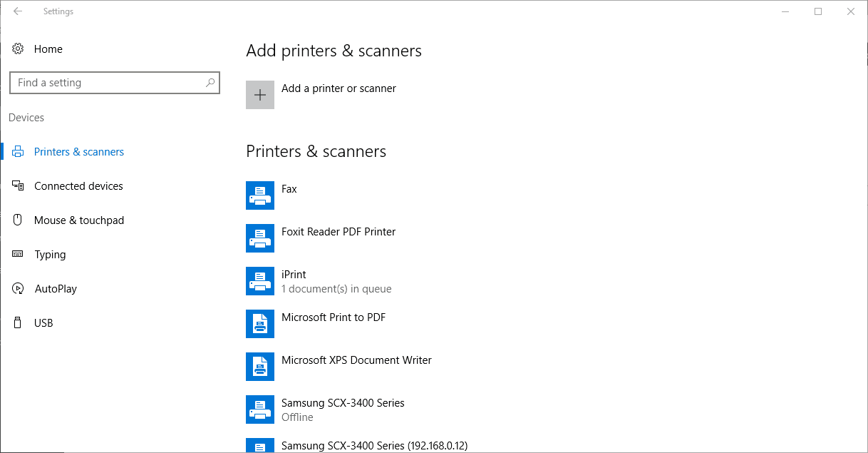868x453 pixels.
Task: Open Mouse & touchpad section
Action: point(79,220)
